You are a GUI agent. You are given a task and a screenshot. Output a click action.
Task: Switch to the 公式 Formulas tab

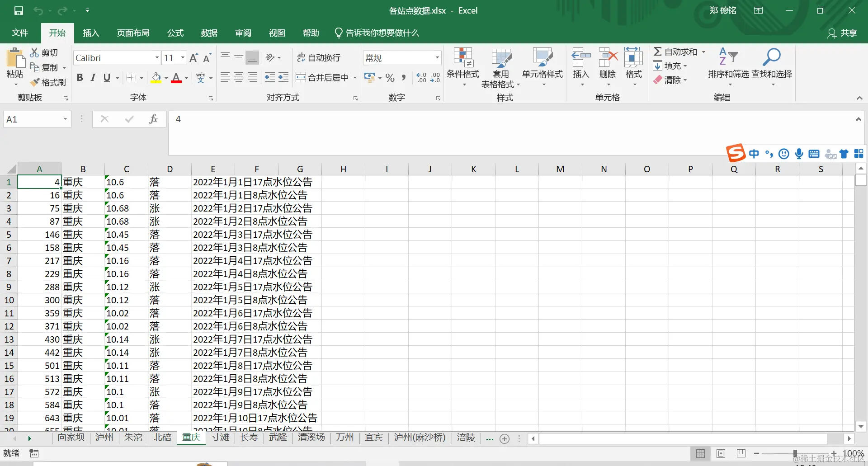[175, 33]
